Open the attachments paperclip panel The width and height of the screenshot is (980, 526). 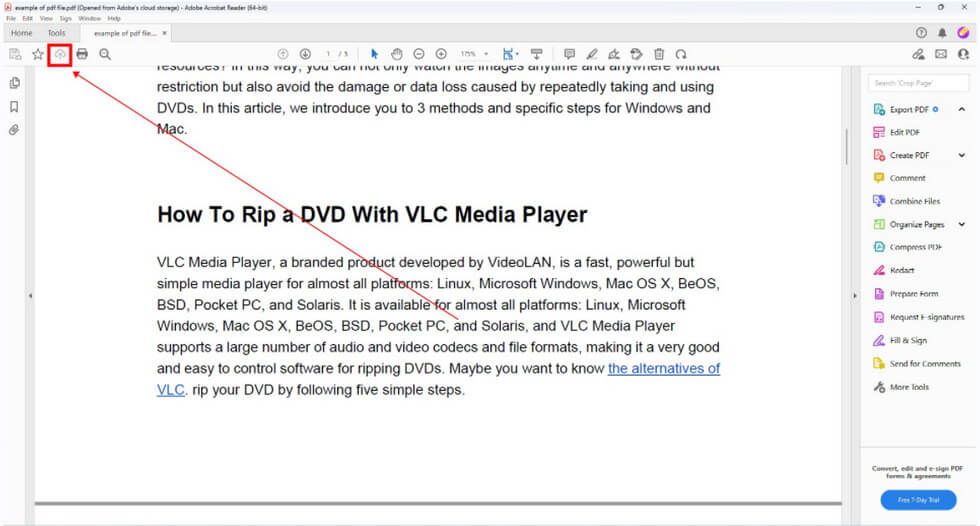tap(14, 130)
